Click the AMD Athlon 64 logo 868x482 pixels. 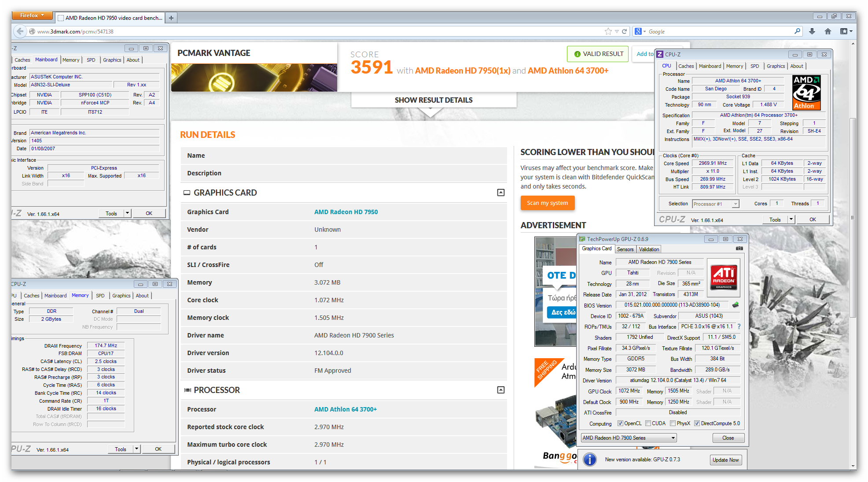(x=806, y=93)
